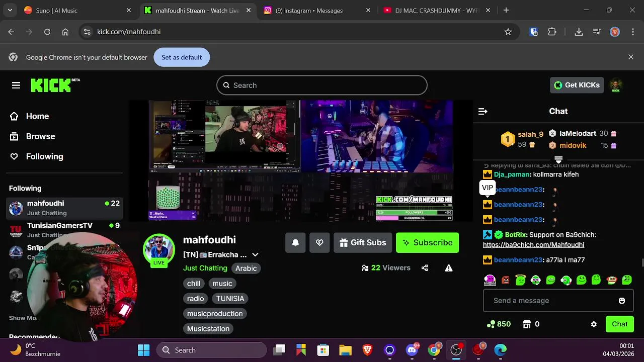Insert the angry red emote
This screenshot has height=362, width=644.
[506, 280]
